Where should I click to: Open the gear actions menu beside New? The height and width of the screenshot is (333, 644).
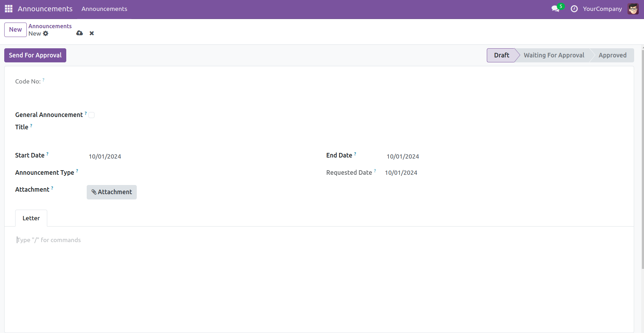(x=45, y=33)
